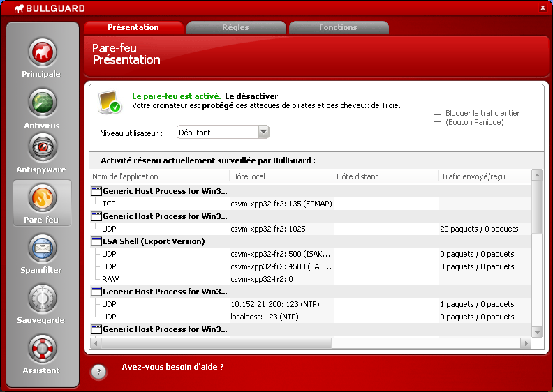Click the horizontal scrollbar right arrow
553x392 pixels.
click(x=526, y=343)
